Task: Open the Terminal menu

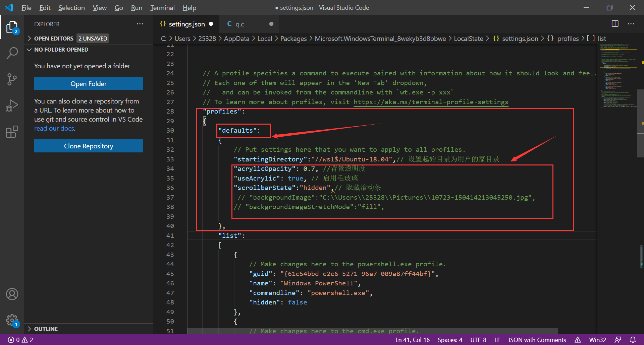Action: point(162,7)
